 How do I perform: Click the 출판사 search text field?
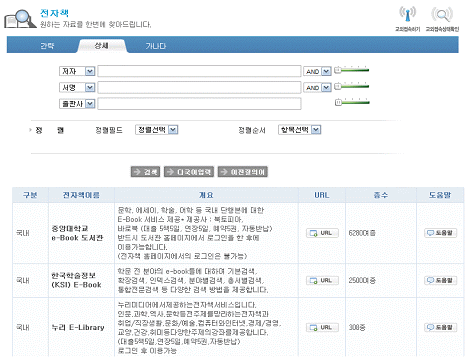click(199, 104)
